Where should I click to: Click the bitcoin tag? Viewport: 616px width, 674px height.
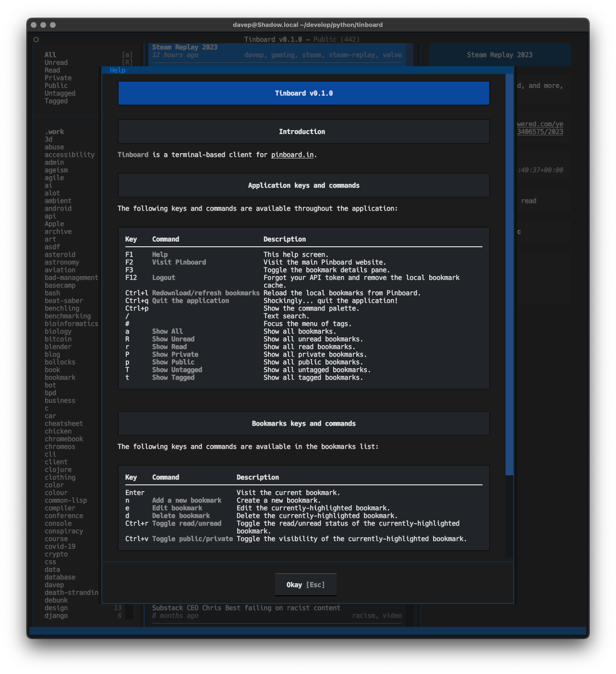pyautogui.click(x=58, y=339)
